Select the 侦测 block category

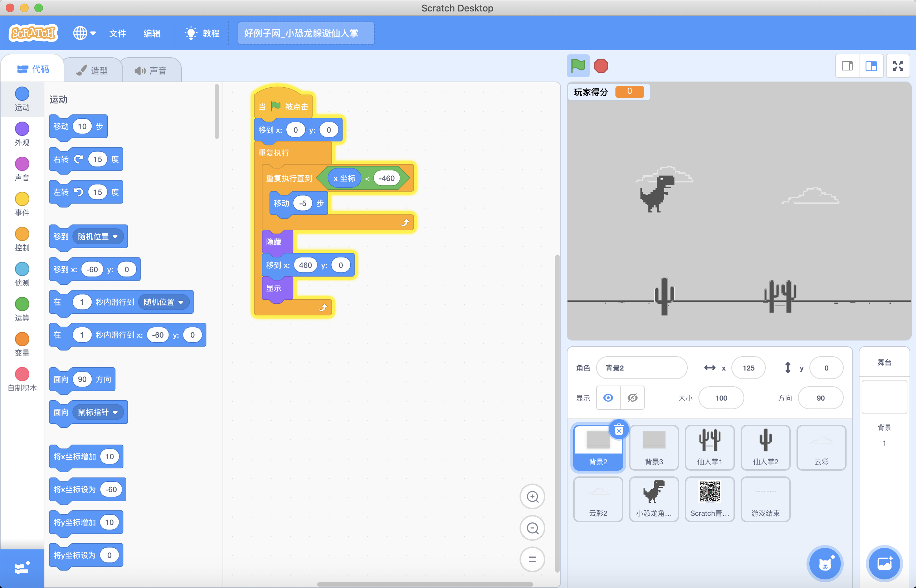22,275
